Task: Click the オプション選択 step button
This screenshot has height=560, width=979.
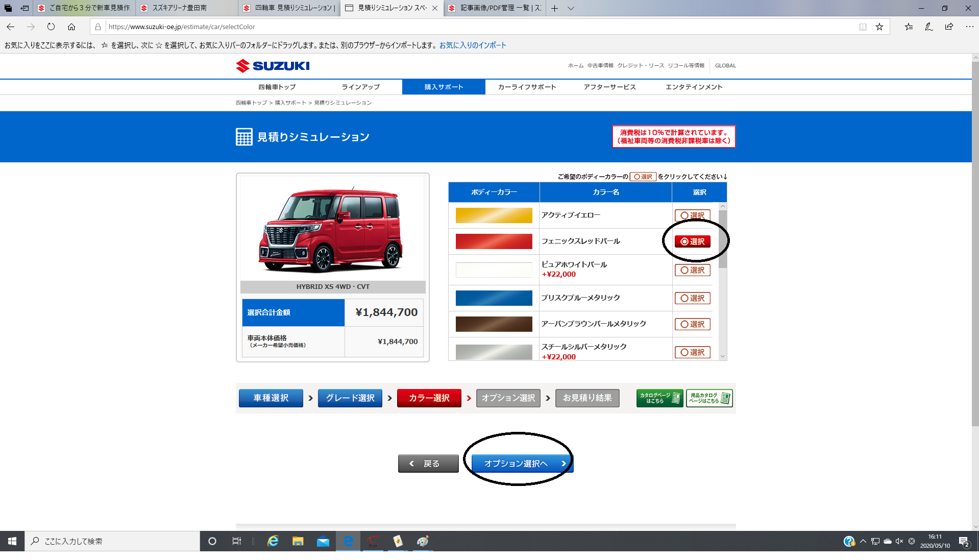Action: (x=508, y=398)
